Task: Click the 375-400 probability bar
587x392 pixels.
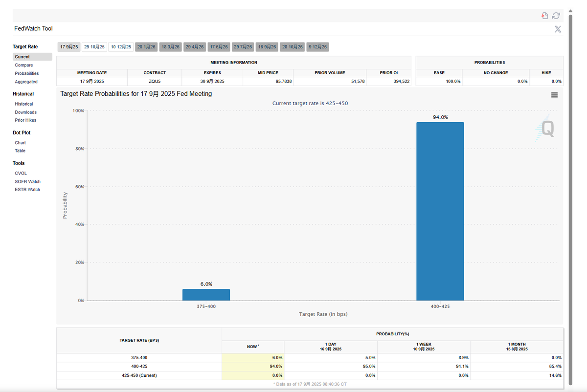Action: (x=206, y=295)
